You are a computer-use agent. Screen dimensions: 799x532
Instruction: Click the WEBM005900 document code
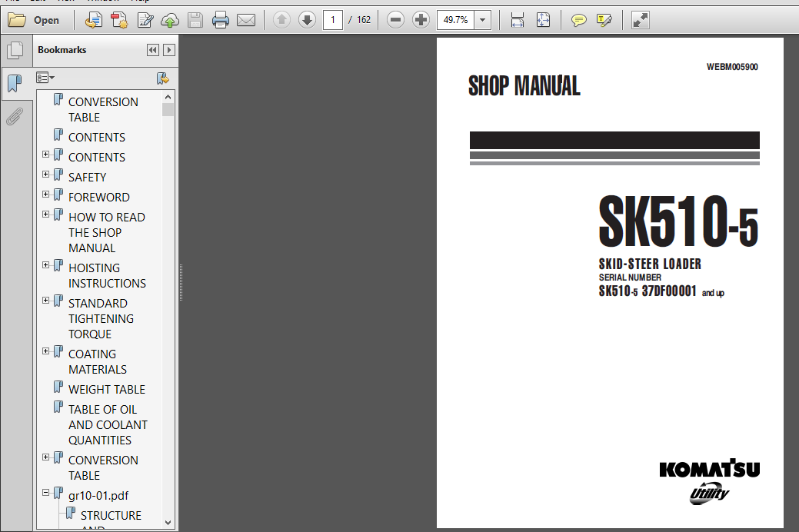[732, 67]
